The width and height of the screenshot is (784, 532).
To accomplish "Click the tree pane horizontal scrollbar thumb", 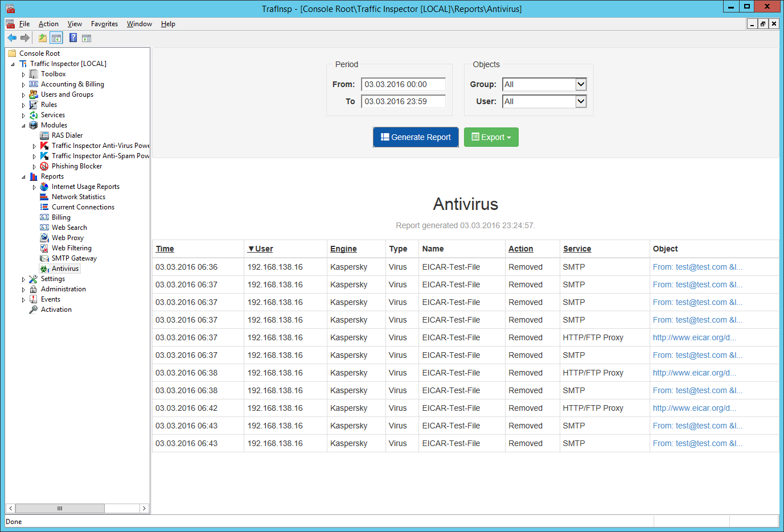I will (x=60, y=508).
